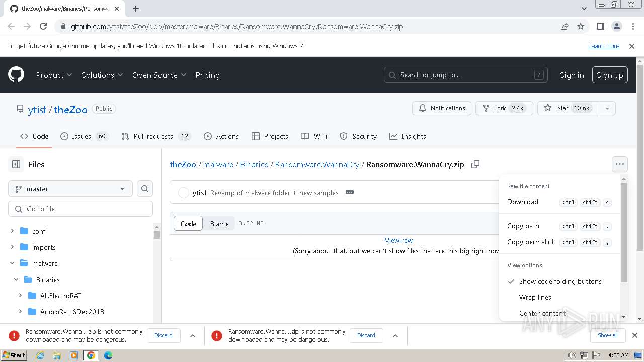
Task: Click the Search or jump to box
Action: tap(466, 75)
